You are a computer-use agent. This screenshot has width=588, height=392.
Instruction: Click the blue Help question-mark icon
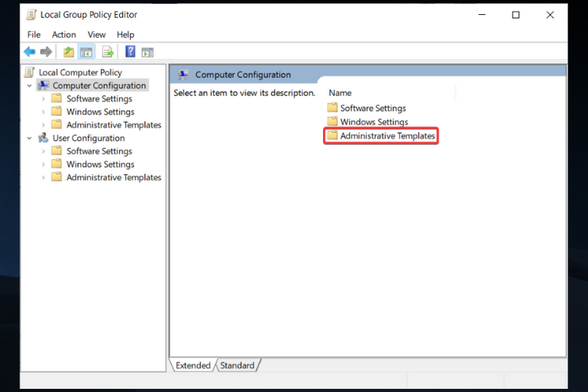click(x=130, y=52)
